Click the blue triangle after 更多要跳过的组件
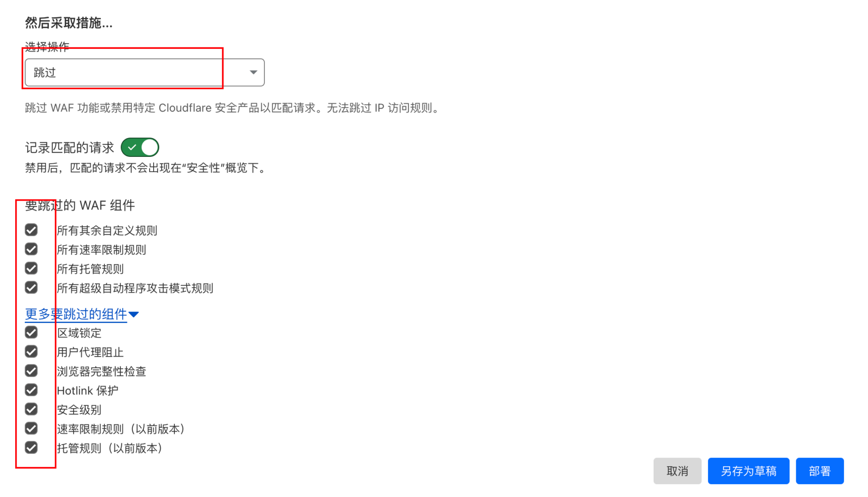Viewport: 868px width, 497px height. [133, 315]
